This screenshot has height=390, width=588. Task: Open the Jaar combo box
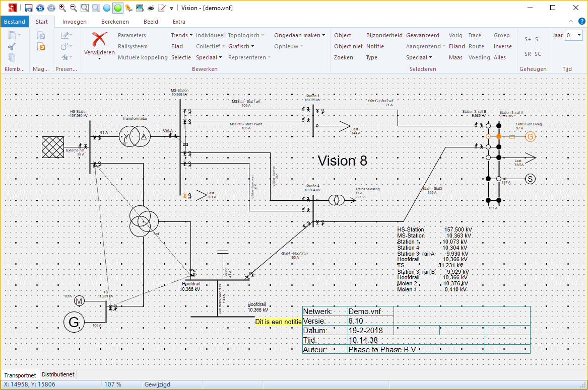tap(573, 35)
